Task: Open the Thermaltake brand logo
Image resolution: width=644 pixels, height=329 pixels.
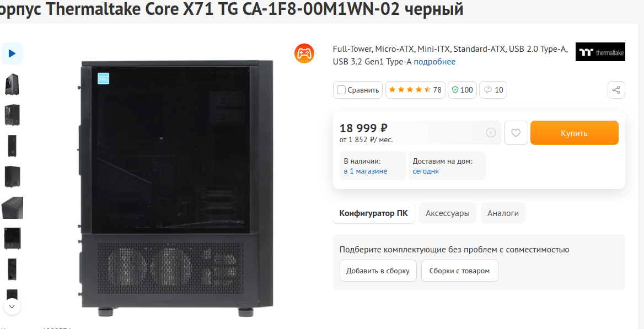Action: (x=600, y=52)
